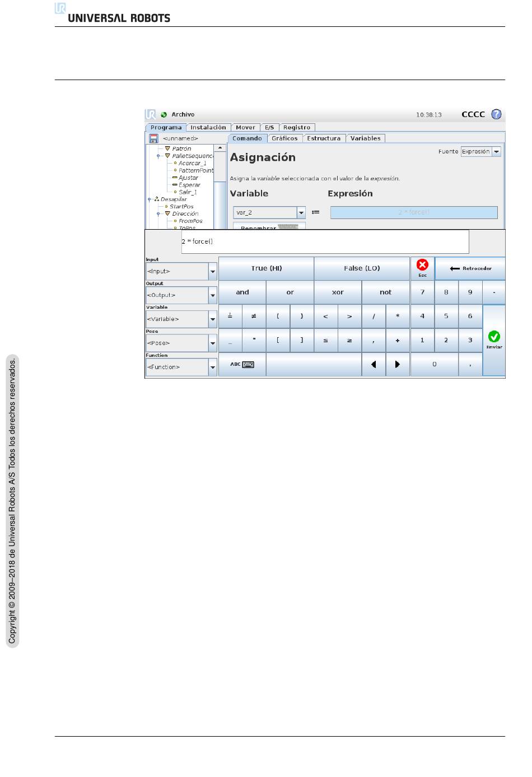Insert the 'xor' operator
The image size is (532, 777).
tap(338, 292)
